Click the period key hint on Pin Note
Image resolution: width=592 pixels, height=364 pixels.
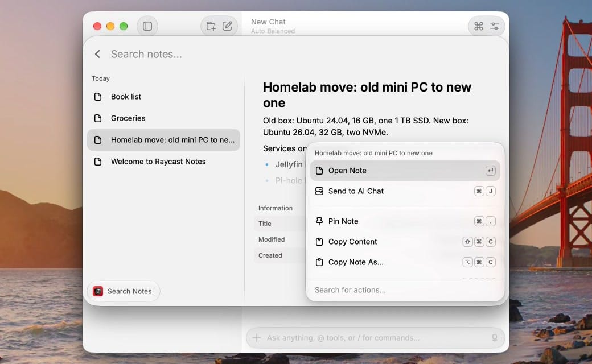click(490, 221)
